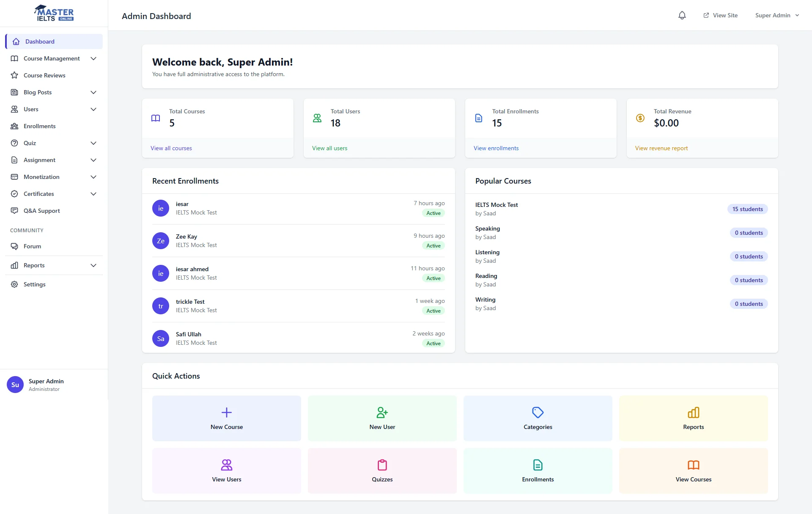
Task: Open the Super Admin account dropdown
Action: coord(777,15)
